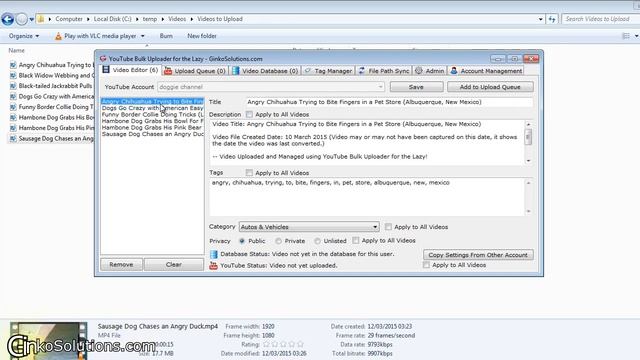Click the Title input field
640x360 pixels.
(389, 102)
